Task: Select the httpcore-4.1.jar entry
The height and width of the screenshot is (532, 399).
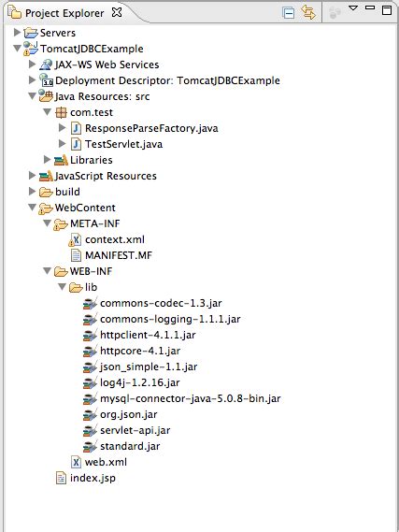Action: (x=140, y=352)
